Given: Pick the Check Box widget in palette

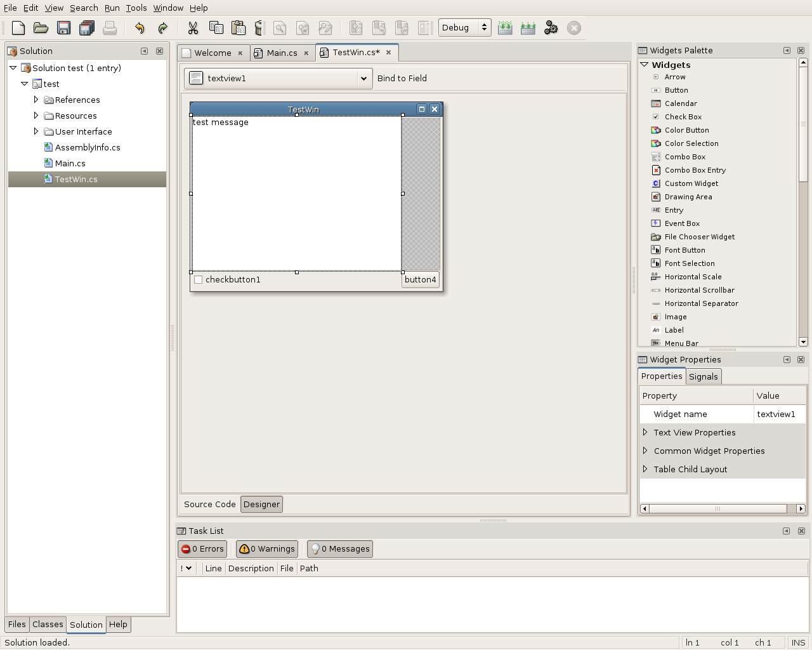Looking at the screenshot, I should pyautogui.click(x=683, y=117).
